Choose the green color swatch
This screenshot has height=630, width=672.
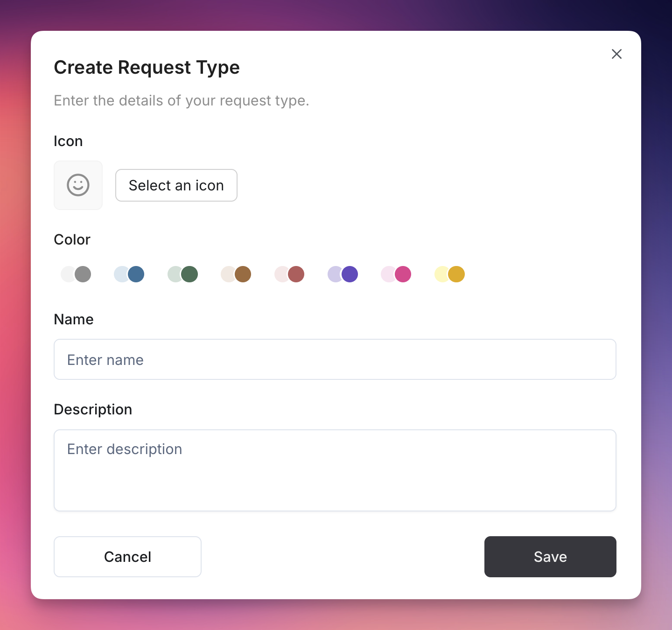click(183, 274)
